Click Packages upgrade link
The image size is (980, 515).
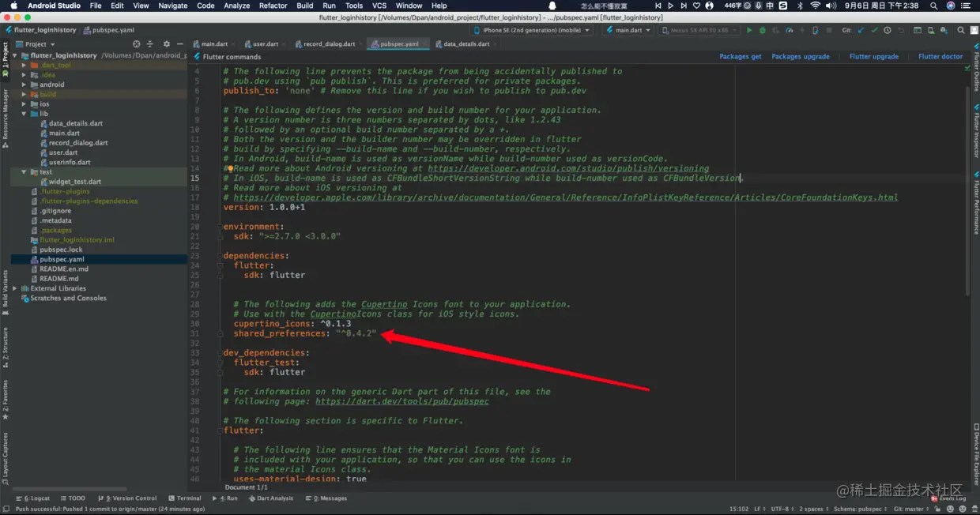(801, 57)
